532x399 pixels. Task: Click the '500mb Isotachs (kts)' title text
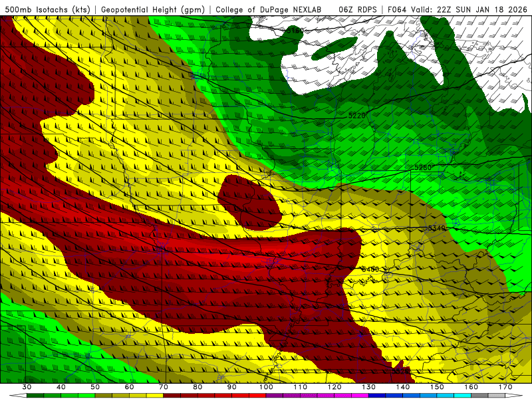pos(47,9)
